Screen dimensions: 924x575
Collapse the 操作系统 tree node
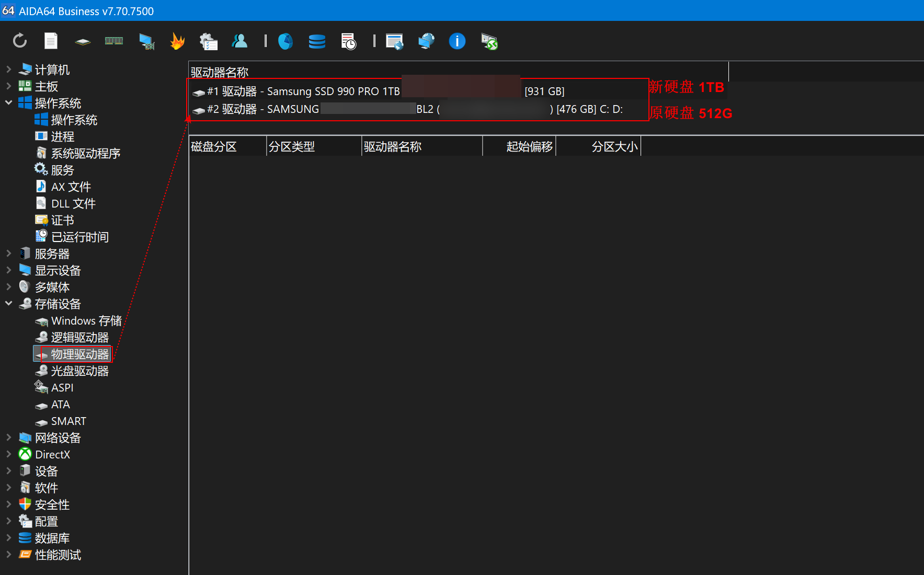point(8,102)
